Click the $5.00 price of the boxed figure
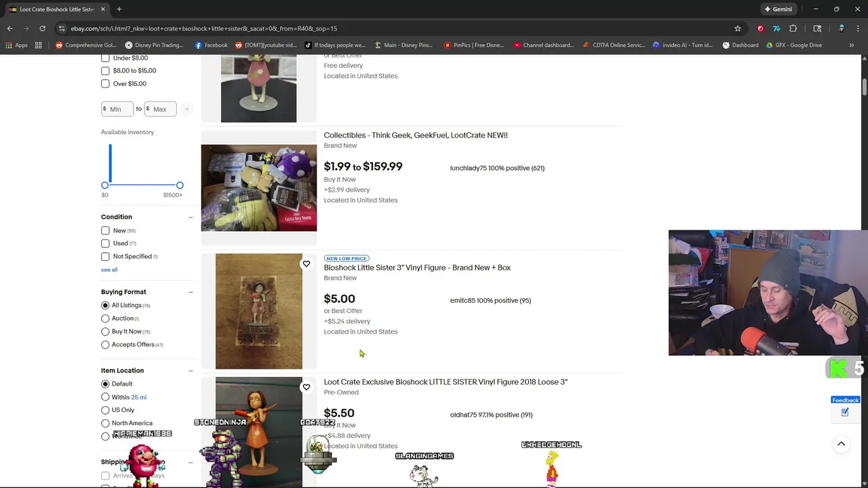This screenshot has height=488, width=868. click(x=339, y=299)
